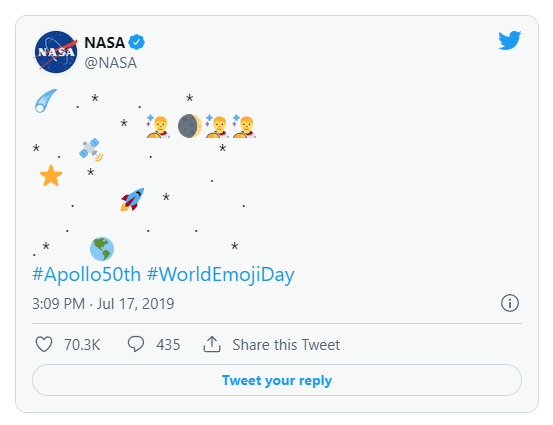The height and width of the screenshot is (425, 553).
Task: Click the satellite emoji
Action: tap(91, 150)
